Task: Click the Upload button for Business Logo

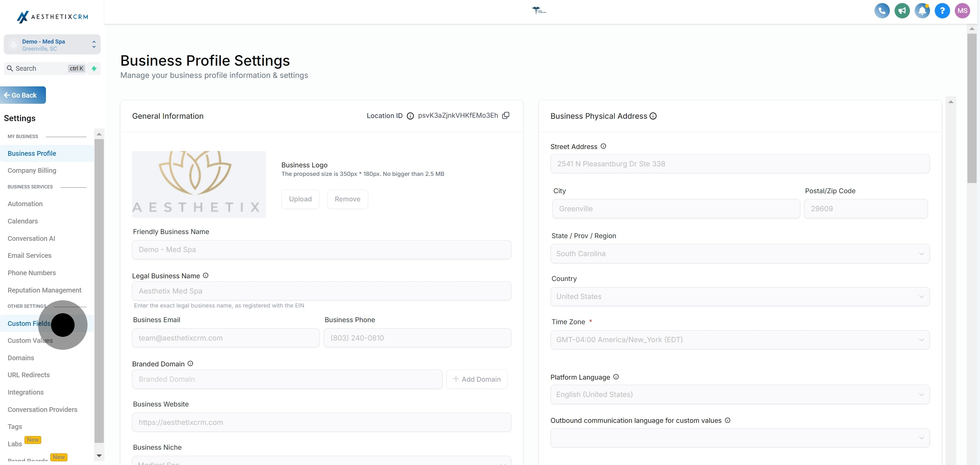Action: (300, 199)
